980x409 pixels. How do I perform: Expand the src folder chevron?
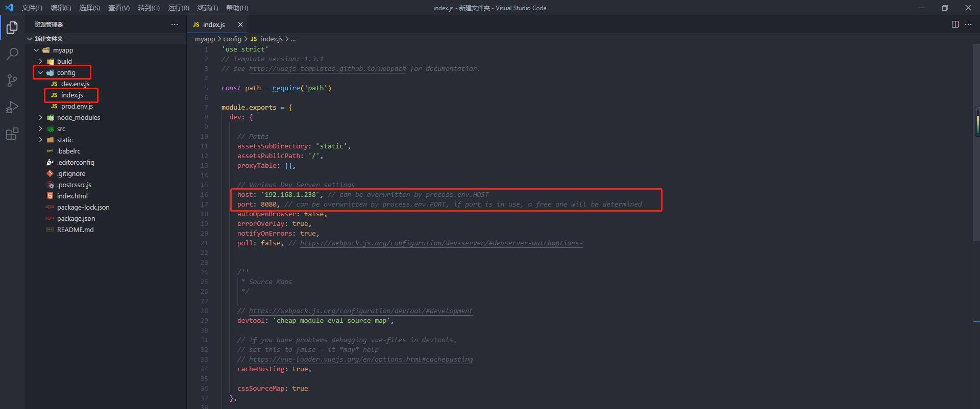40,129
